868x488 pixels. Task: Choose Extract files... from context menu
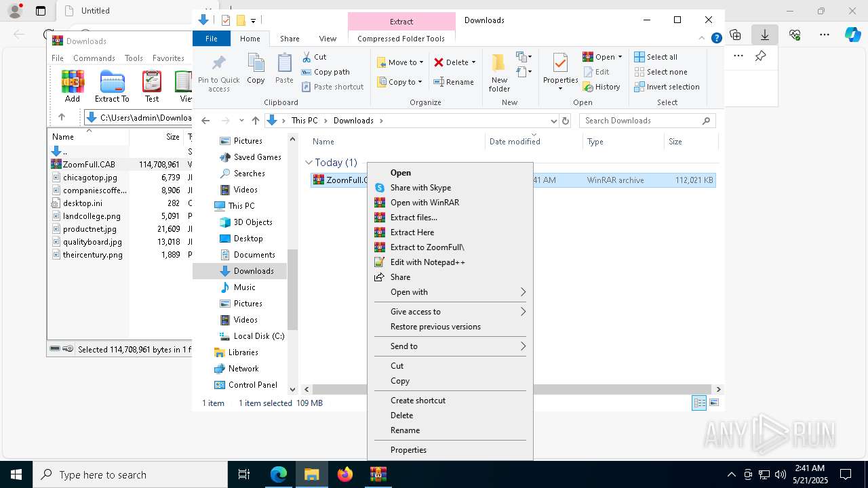450,218
